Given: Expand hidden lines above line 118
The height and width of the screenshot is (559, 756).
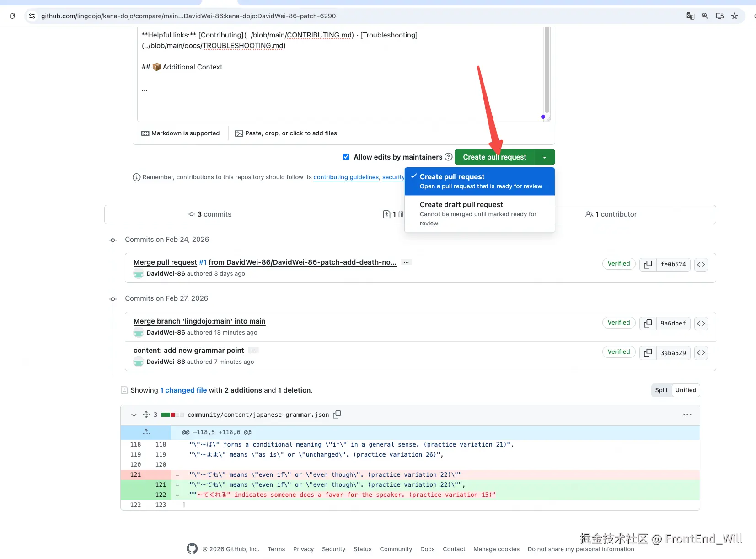Looking at the screenshot, I should click(x=146, y=432).
